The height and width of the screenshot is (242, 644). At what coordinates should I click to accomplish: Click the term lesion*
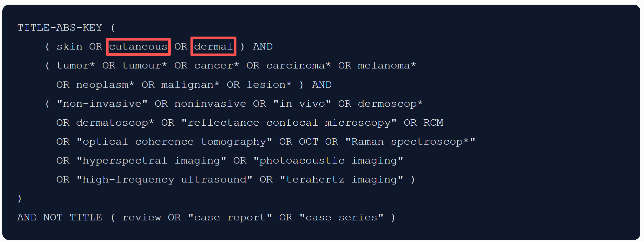click(269, 85)
